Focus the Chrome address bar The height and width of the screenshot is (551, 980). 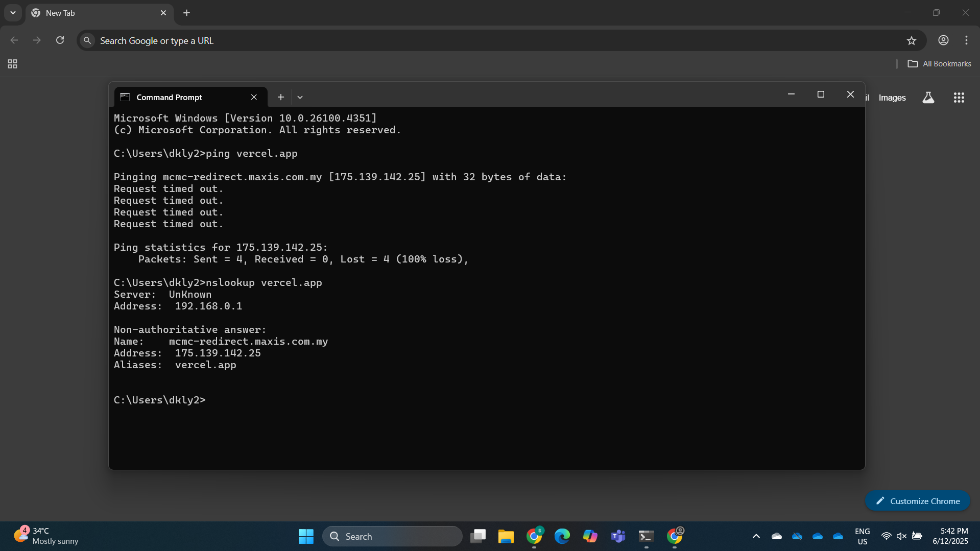(x=500, y=40)
